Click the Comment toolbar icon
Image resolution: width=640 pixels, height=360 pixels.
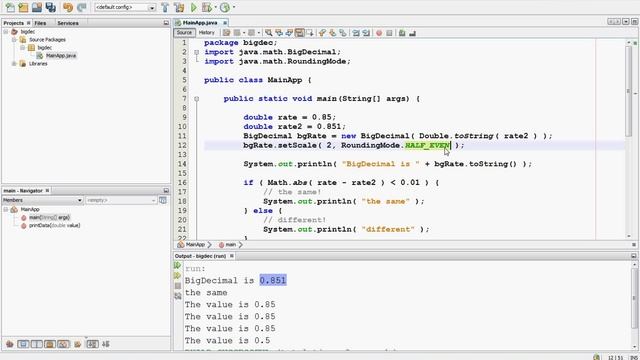pyautogui.click(x=402, y=33)
